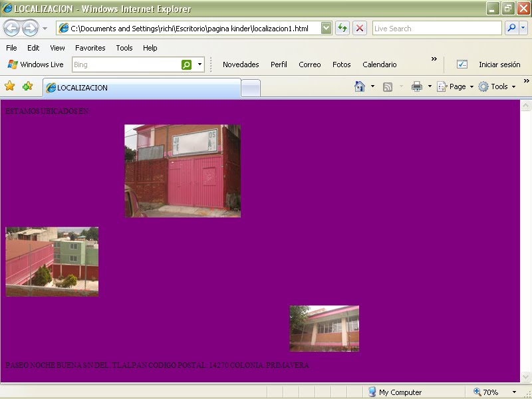This screenshot has width=532, height=399.
Task: Expand the Bing search options arrow
Action: (200, 65)
